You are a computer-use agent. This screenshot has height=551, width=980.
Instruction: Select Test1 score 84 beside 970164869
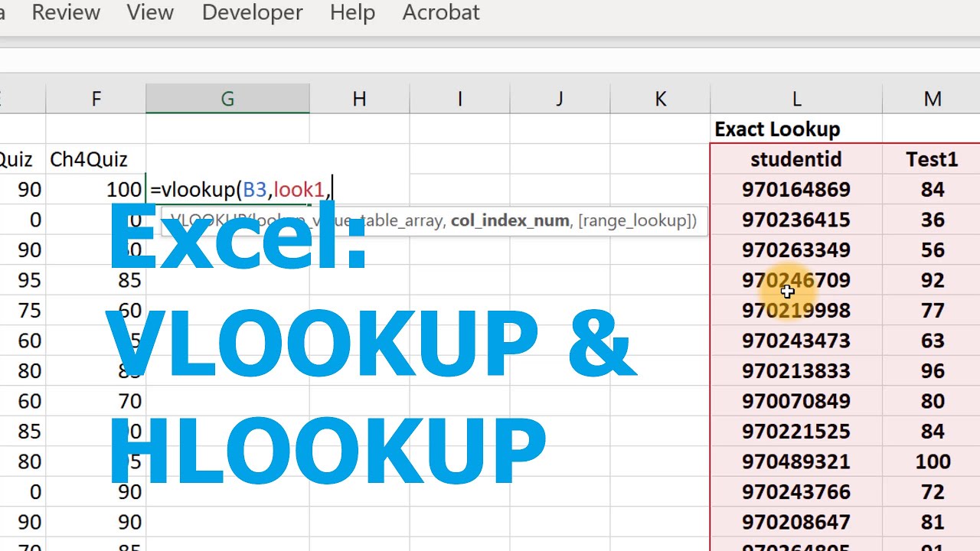(x=932, y=189)
